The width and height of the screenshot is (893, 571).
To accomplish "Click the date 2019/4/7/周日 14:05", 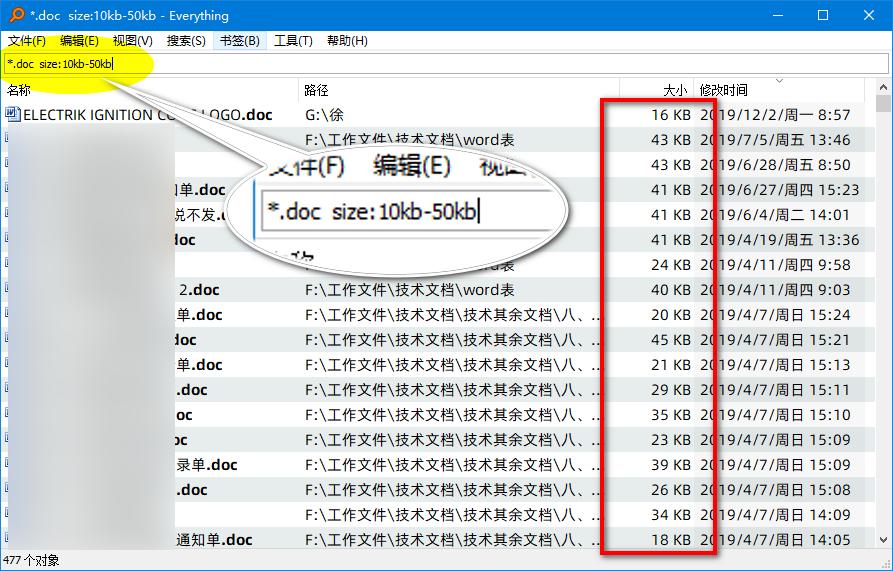I will click(775, 540).
